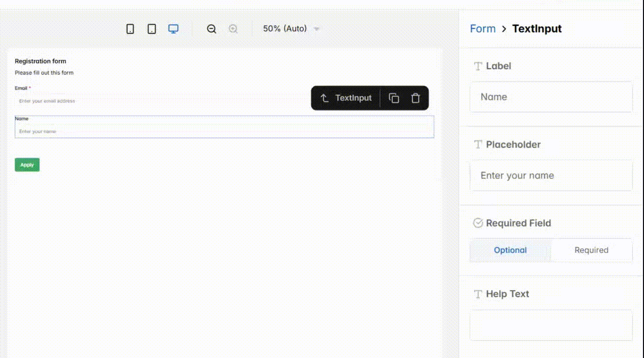The height and width of the screenshot is (358, 644).
Task: Navigate back using the Form breadcrumb
Action: click(483, 28)
